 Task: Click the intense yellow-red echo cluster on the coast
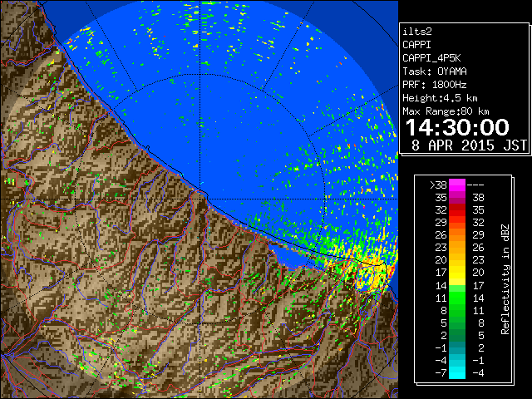372,273
